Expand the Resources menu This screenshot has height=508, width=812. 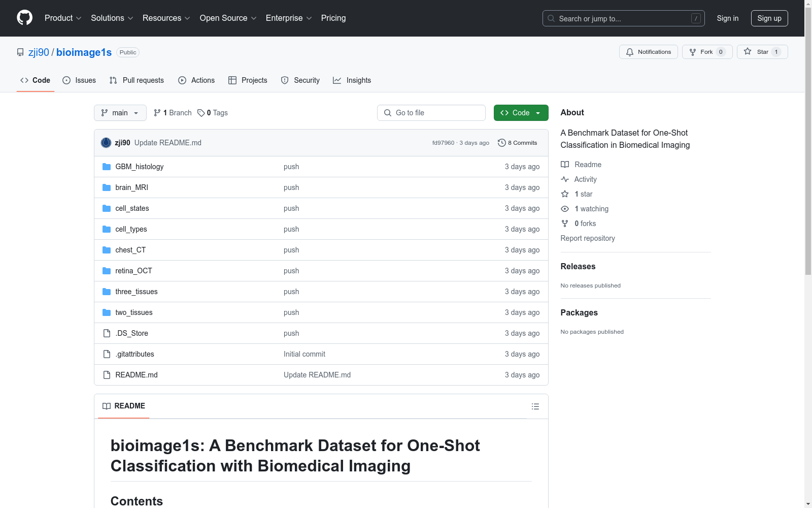pyautogui.click(x=166, y=18)
